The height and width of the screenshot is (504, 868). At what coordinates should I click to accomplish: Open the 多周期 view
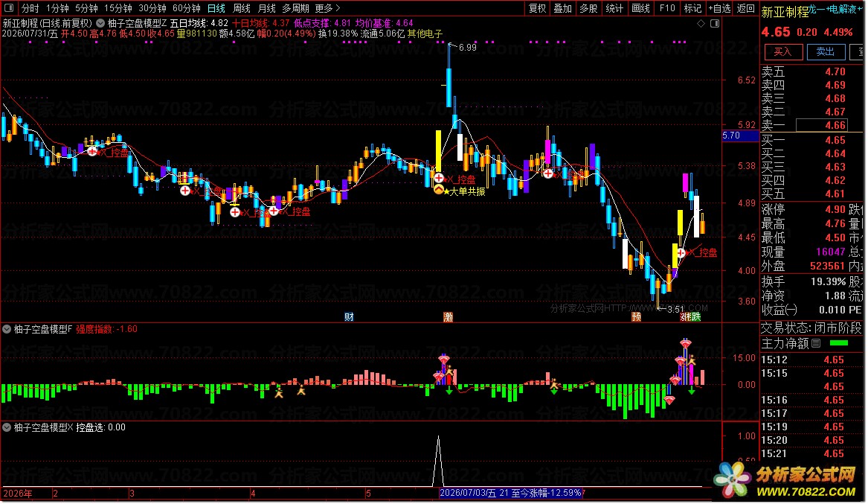[x=295, y=8]
